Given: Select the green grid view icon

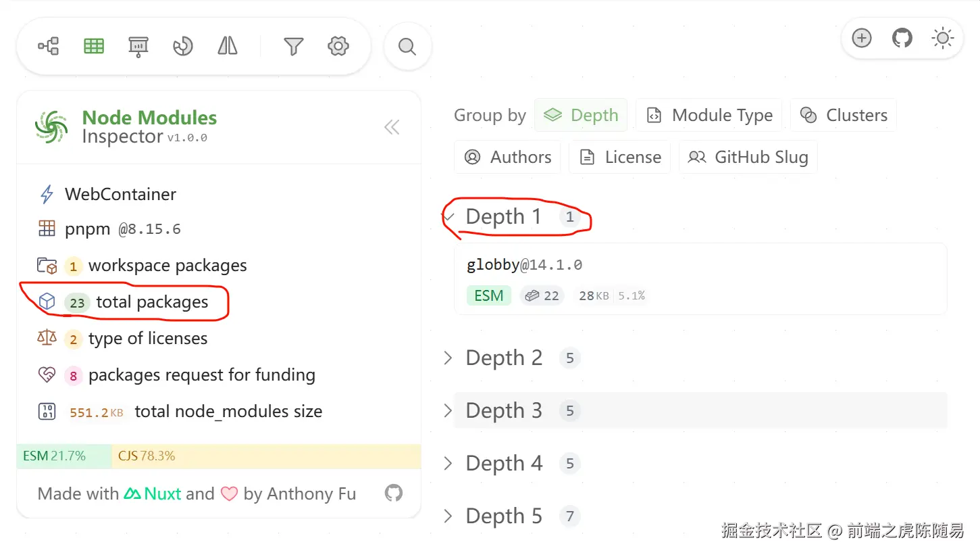Looking at the screenshot, I should tap(93, 46).
